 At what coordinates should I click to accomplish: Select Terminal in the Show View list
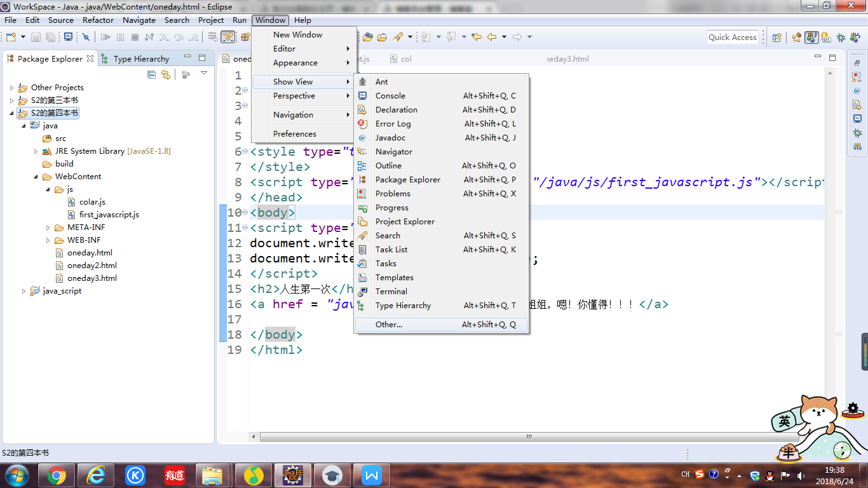[441, 291]
